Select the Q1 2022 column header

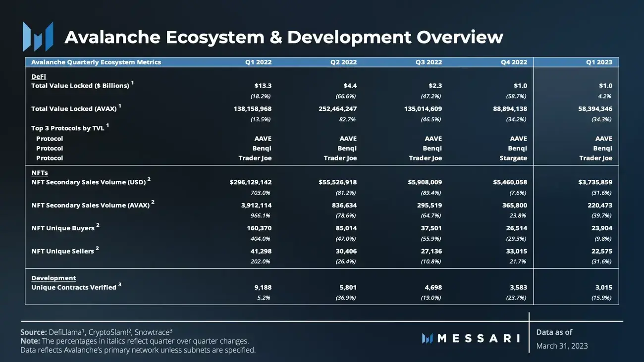click(x=258, y=62)
